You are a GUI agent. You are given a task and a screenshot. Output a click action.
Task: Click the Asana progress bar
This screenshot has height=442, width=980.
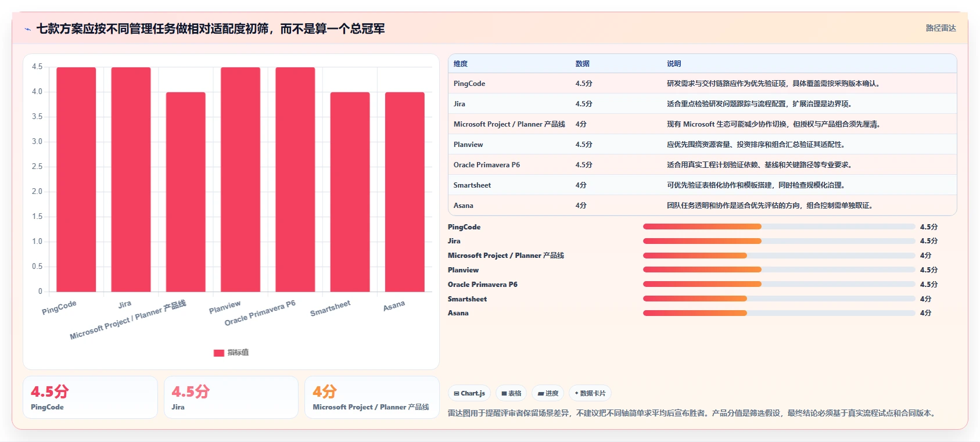[x=779, y=313]
